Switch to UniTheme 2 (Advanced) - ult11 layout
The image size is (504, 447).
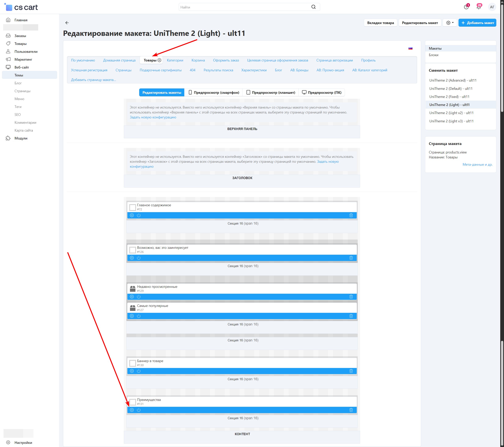point(453,80)
